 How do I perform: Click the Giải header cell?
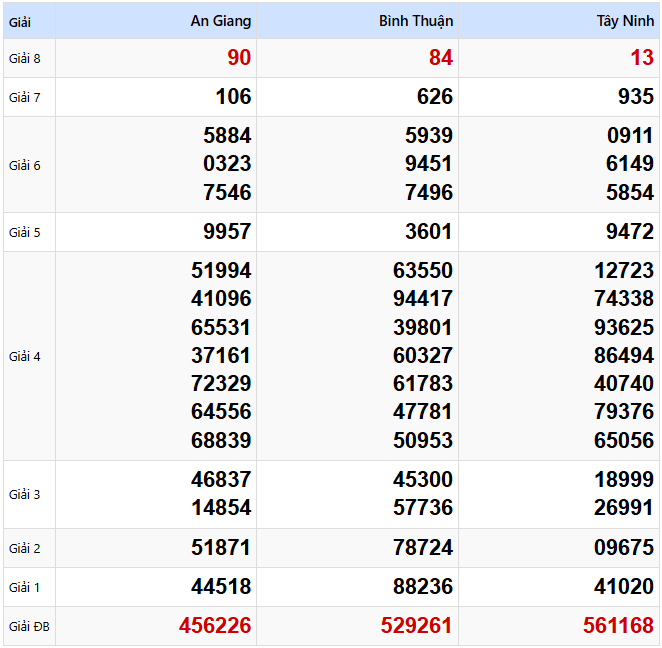tap(20, 21)
